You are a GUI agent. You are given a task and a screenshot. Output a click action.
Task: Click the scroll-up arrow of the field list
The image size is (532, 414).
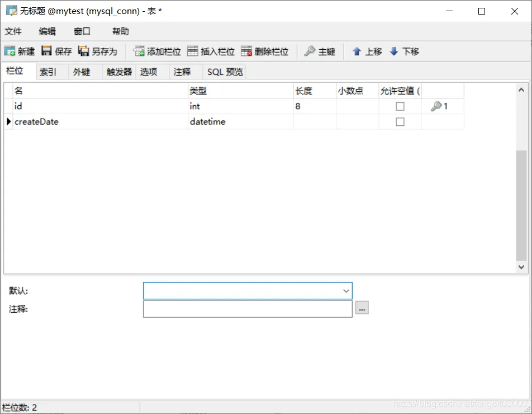pos(521,90)
